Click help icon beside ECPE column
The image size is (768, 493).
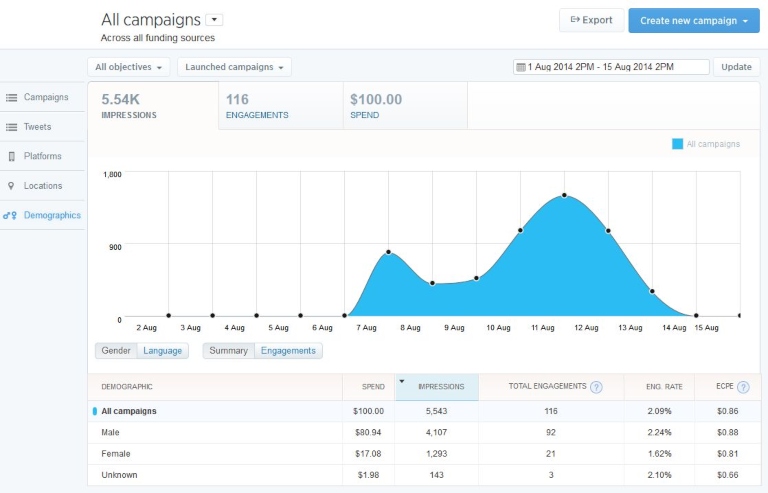[x=743, y=387]
